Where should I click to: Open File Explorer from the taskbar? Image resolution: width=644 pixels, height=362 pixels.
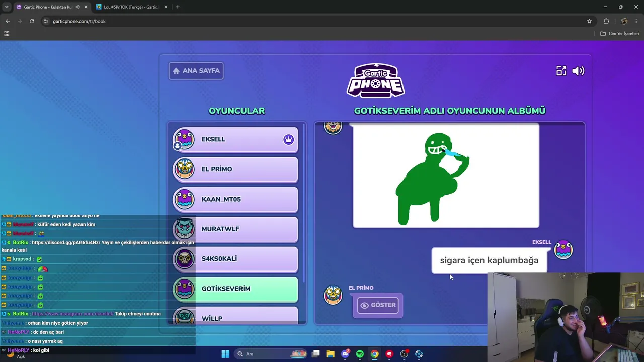pos(331,354)
